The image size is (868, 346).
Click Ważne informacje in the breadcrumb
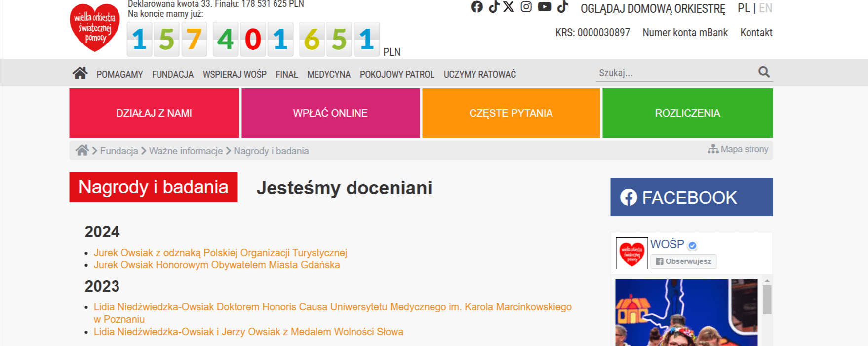pyautogui.click(x=186, y=151)
